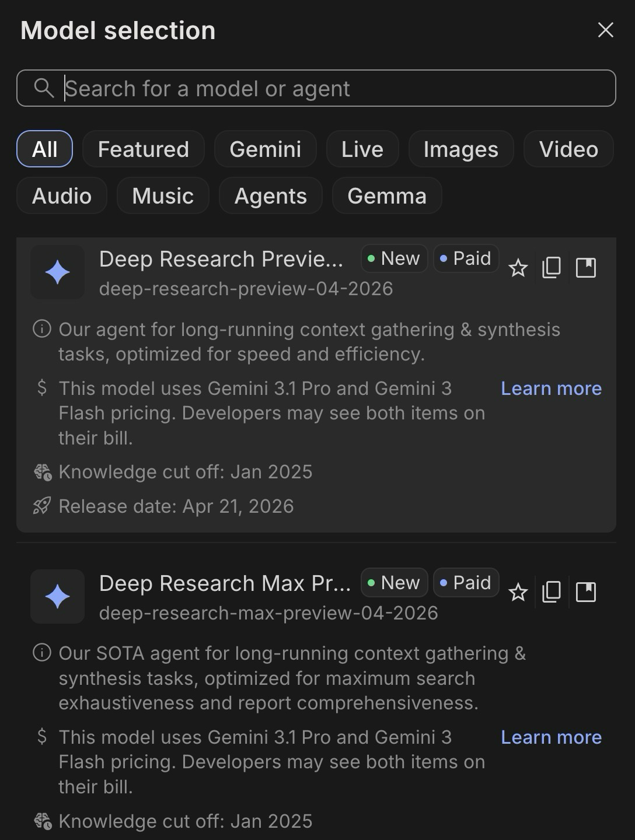Click the Model selection heading

(x=118, y=30)
